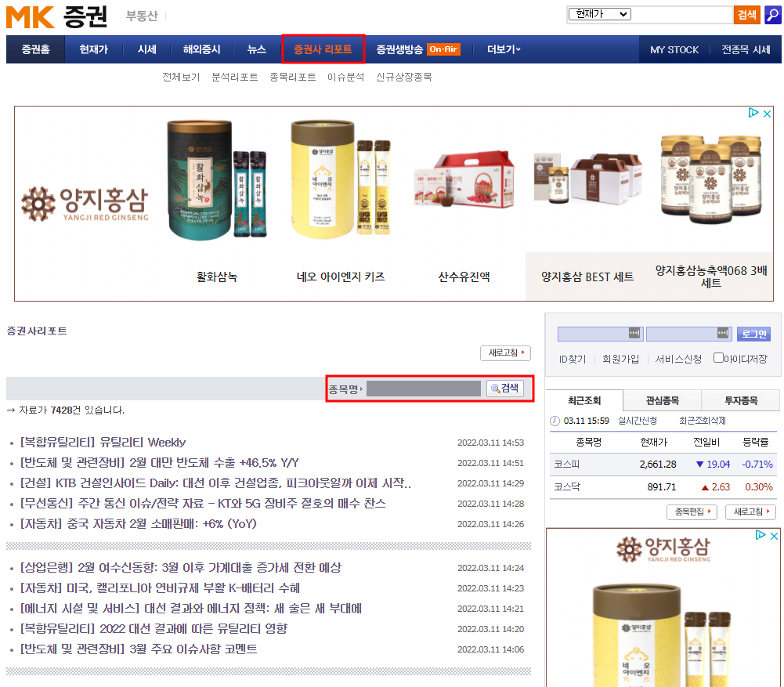Click the On-Air badge

click(443, 49)
